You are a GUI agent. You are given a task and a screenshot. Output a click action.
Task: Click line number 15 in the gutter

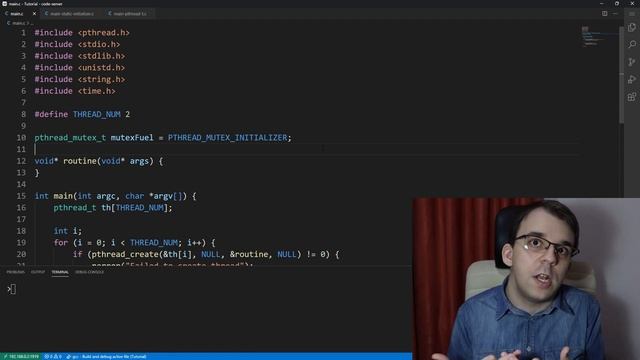click(x=21, y=196)
